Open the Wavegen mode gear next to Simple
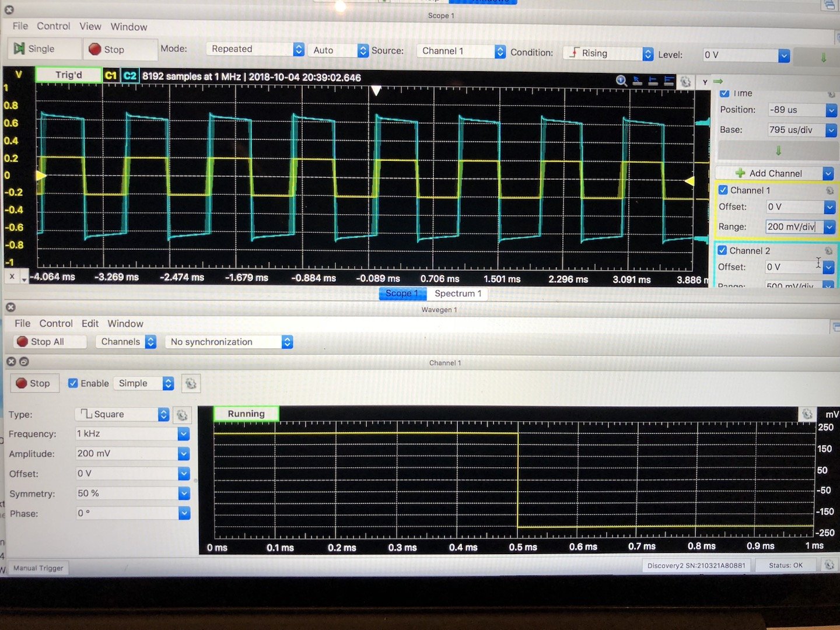The width and height of the screenshot is (840, 630). [191, 383]
